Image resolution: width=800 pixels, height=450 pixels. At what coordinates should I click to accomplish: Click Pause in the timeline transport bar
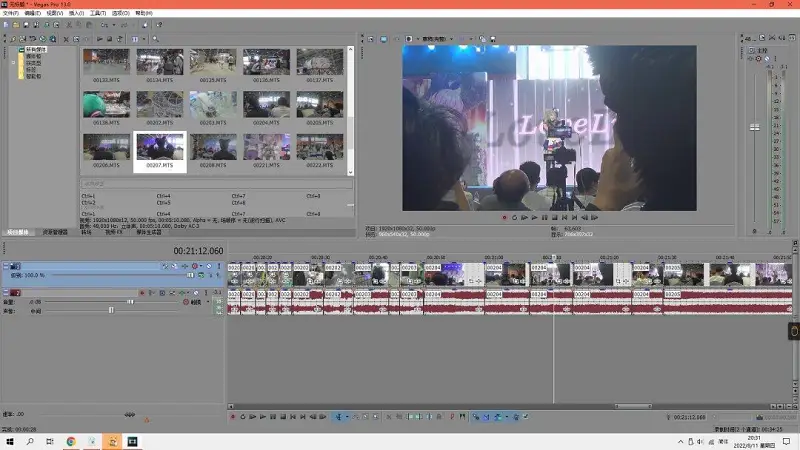[x=273, y=417]
